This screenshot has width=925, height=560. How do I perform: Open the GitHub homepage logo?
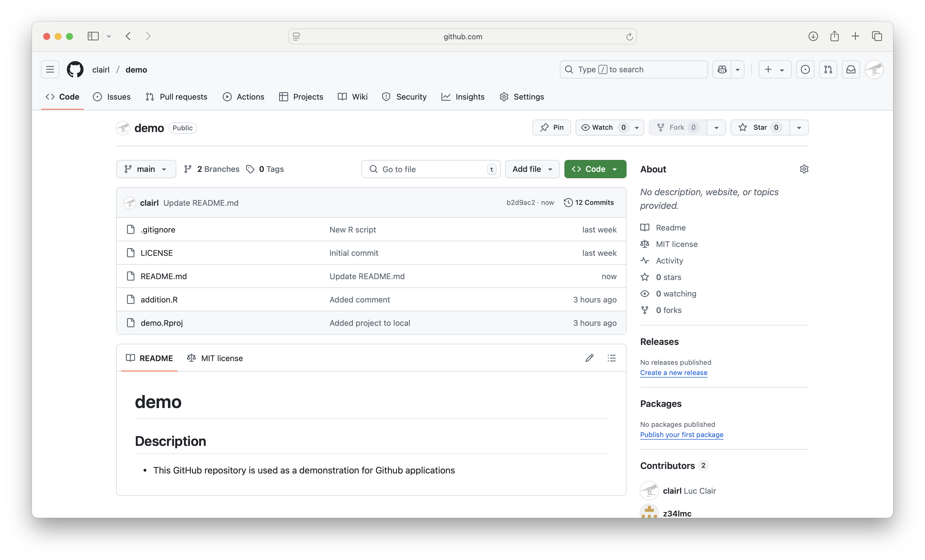pos(75,69)
